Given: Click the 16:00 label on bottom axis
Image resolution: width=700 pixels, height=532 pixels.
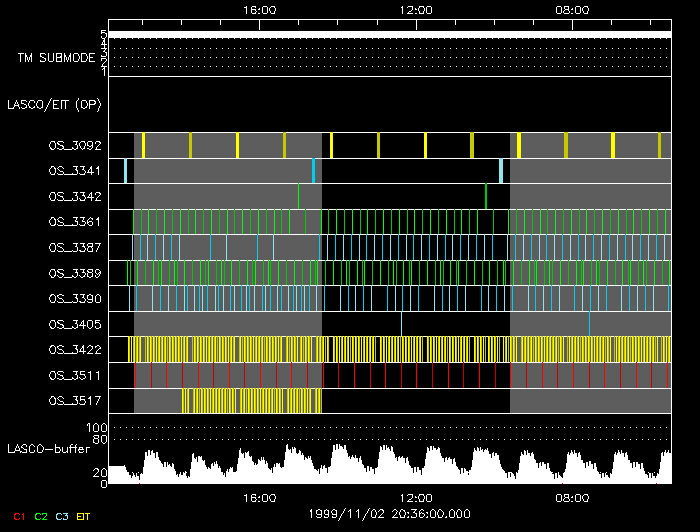Looking at the screenshot, I should point(259,497).
